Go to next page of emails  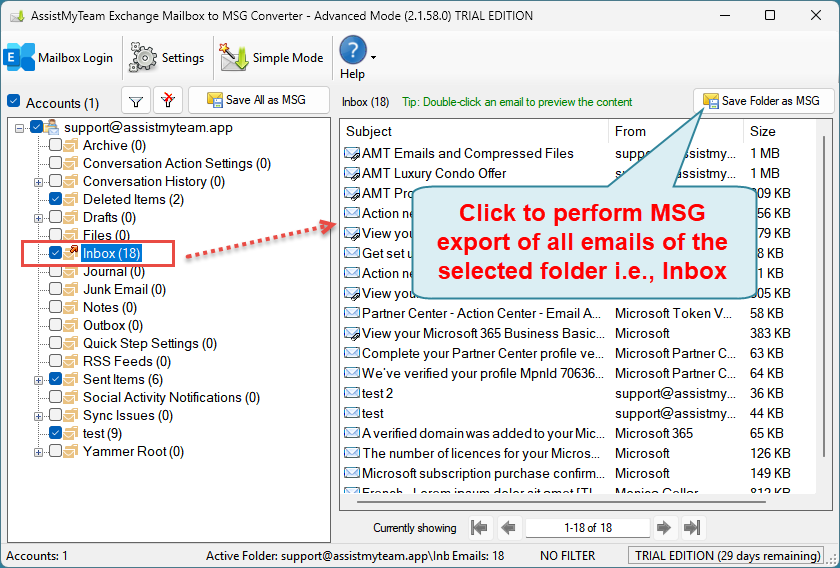click(664, 528)
